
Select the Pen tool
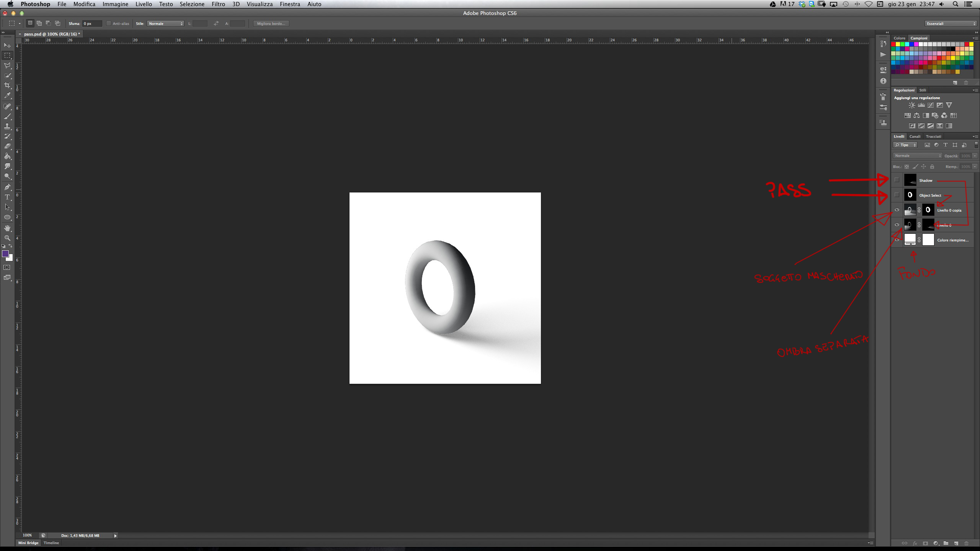click(x=7, y=187)
